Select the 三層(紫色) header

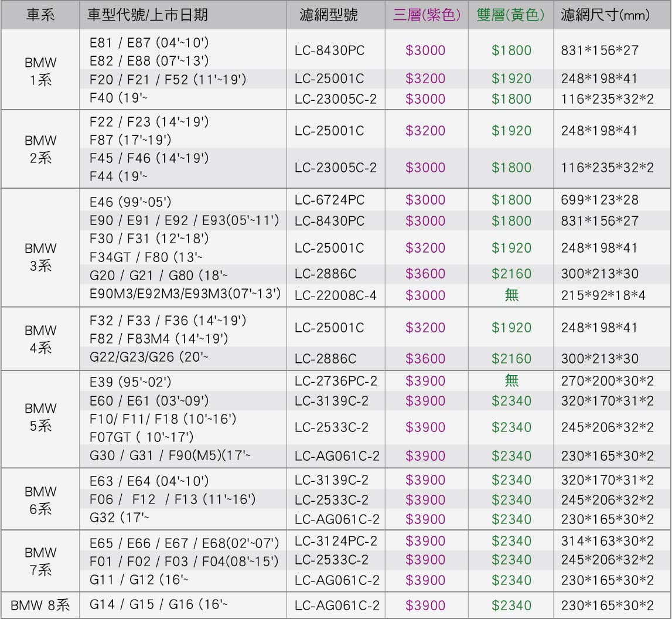click(427, 15)
